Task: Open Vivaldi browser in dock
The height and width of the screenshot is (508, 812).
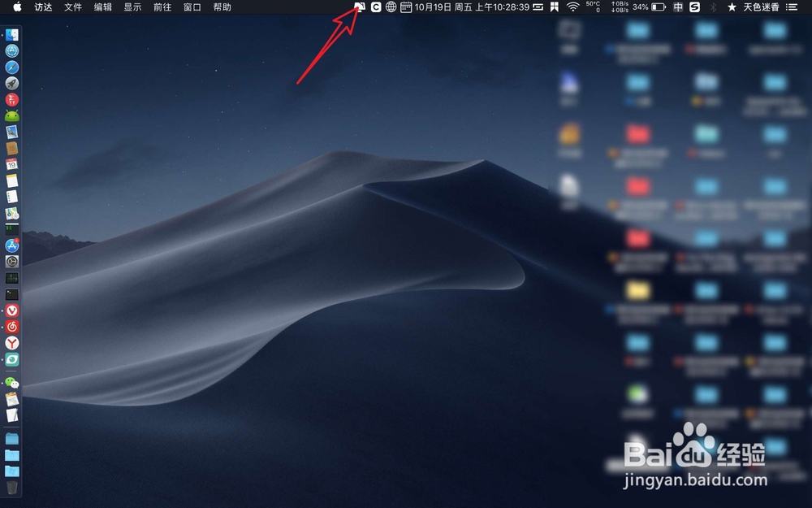Action: 12,310
